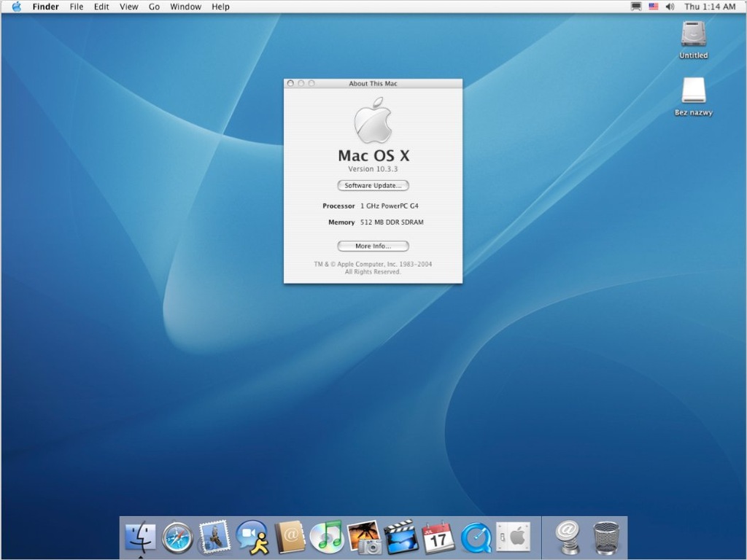This screenshot has height=560, width=747.
Task: Click the Software Update... button
Action: coord(373,185)
